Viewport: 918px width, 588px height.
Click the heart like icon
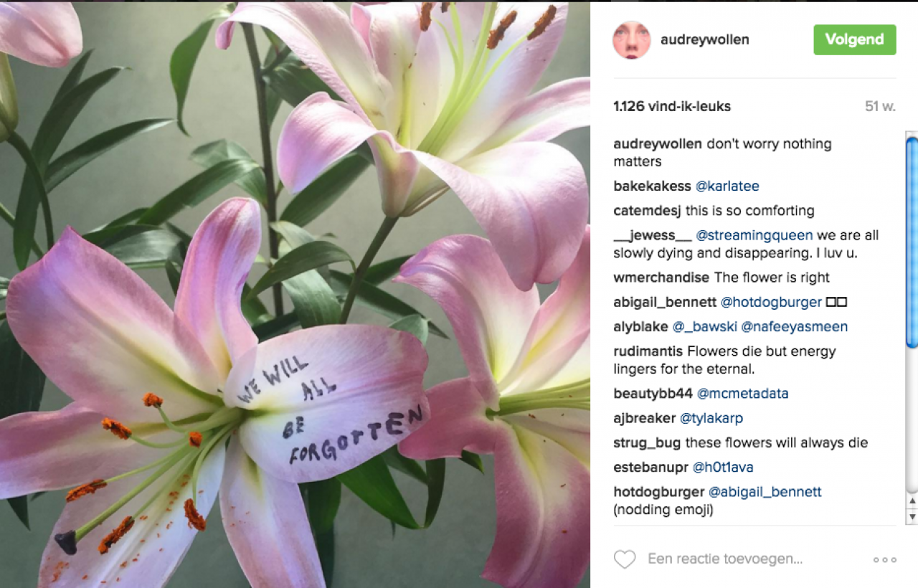[x=625, y=559]
